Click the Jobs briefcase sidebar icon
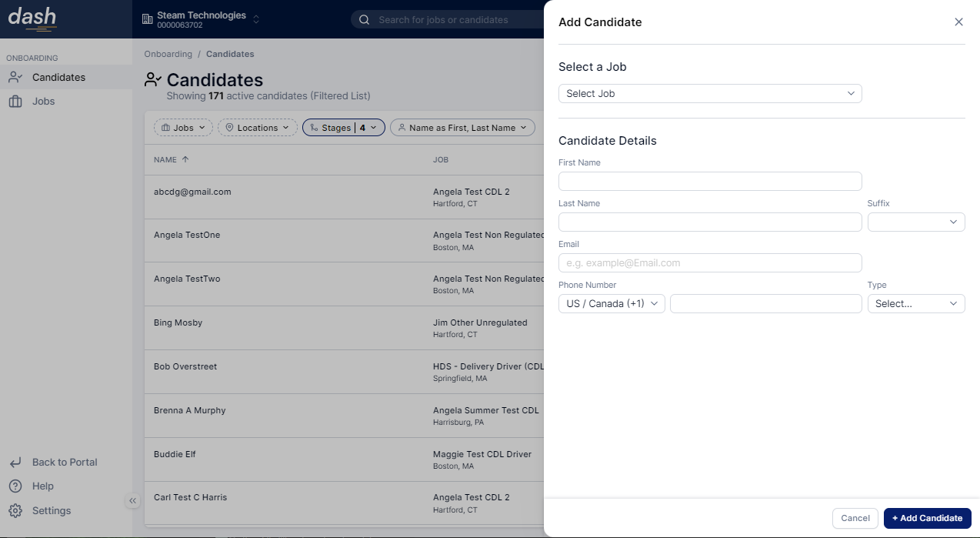The height and width of the screenshot is (538, 980). (x=15, y=101)
